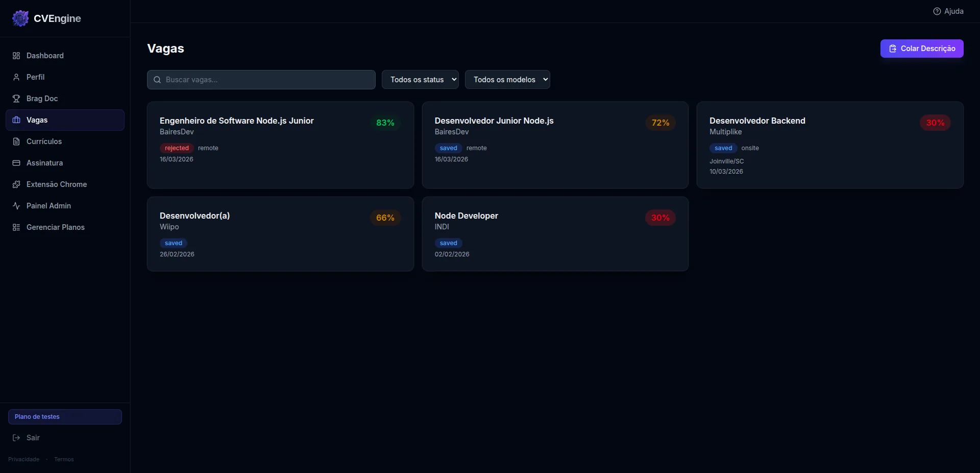Screen dimensions: 980x473
Task: Open the Engenheiro de Software Node.js Junior card
Action: 280,145
